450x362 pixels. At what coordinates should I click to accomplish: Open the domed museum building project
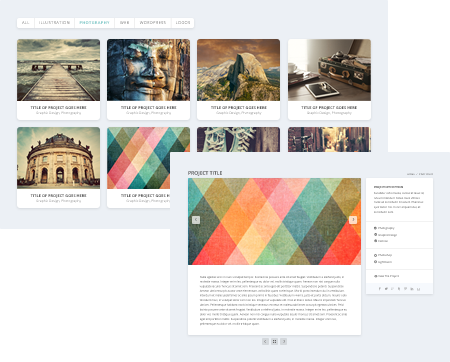pyautogui.click(x=58, y=158)
